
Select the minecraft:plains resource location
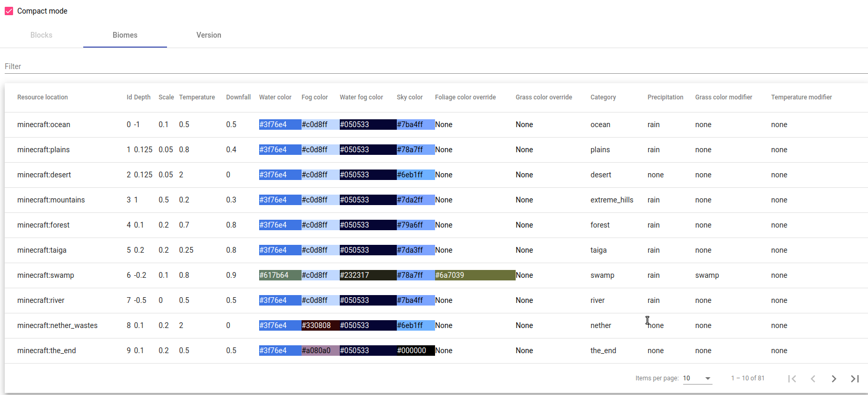43,150
